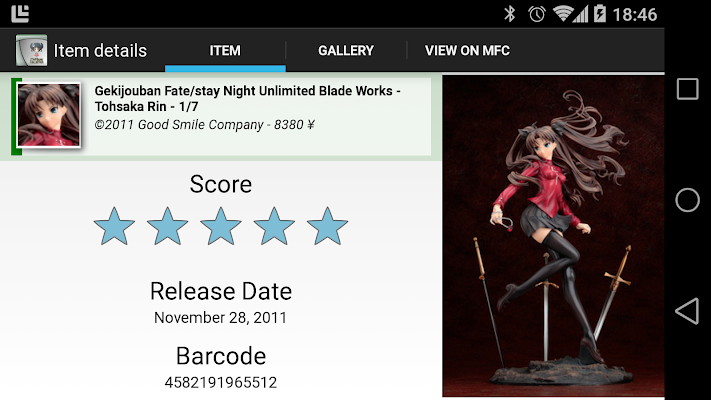Switch to the GALLERY tab
711x400 pixels.
346,50
